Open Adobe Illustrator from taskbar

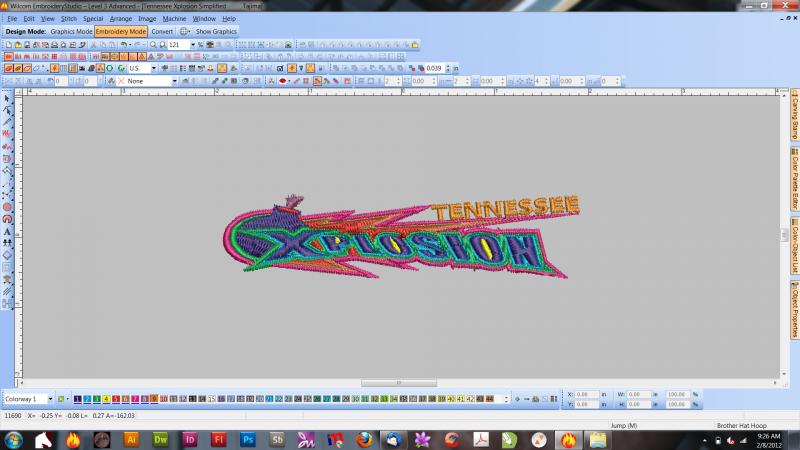(x=131, y=440)
